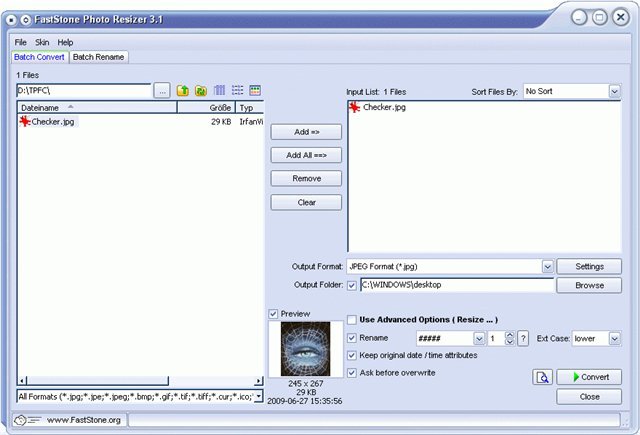The width and height of the screenshot is (640, 435).
Task: Open the Sort Files By dropdown
Action: pos(614,92)
